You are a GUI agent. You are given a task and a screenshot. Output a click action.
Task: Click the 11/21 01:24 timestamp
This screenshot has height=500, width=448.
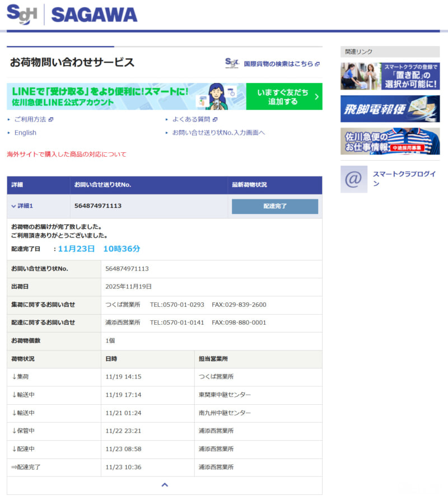[x=123, y=413]
